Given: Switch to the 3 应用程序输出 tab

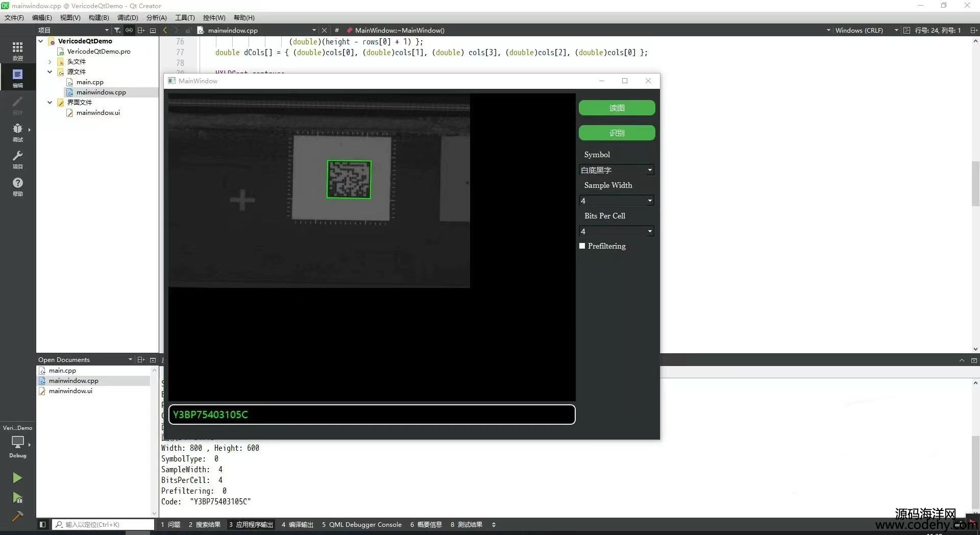Looking at the screenshot, I should click(251, 524).
